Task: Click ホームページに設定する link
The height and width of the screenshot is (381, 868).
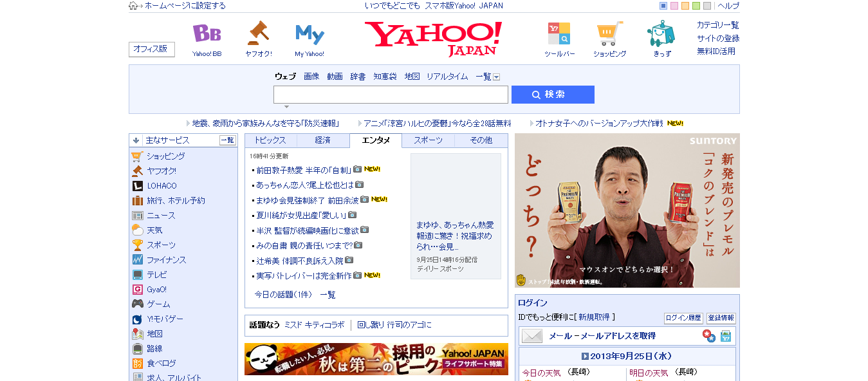Action: coord(185,6)
